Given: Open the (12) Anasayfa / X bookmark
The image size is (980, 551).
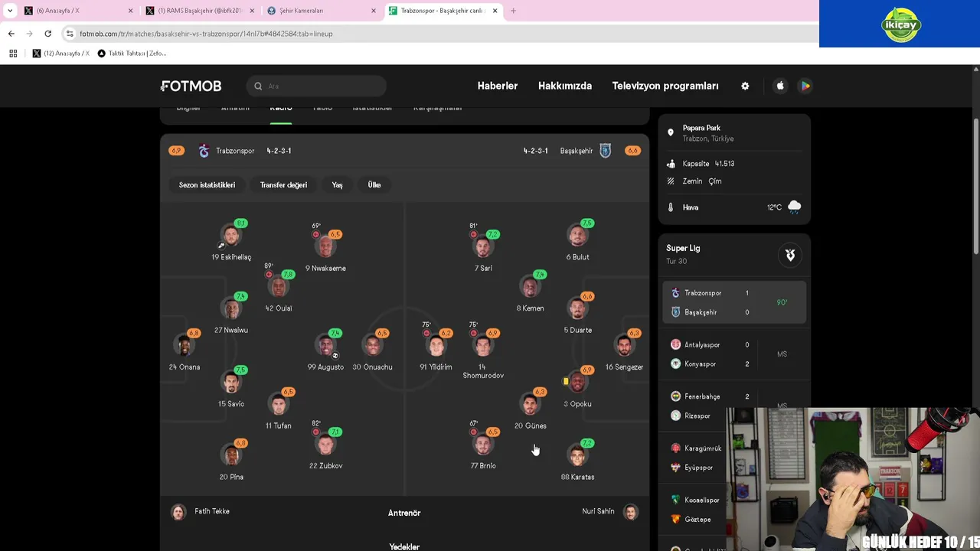Looking at the screenshot, I should [61, 54].
